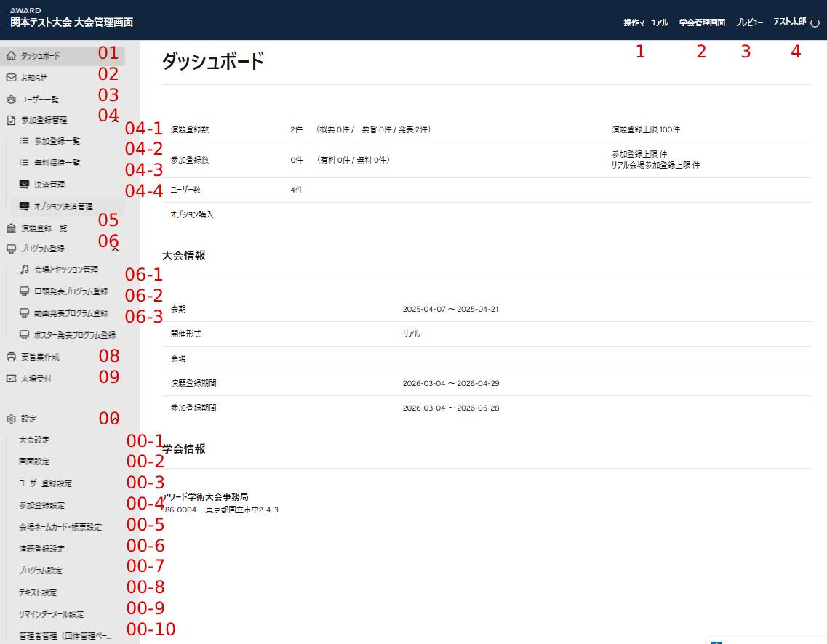Select ポスター発表プログラム登録 in sidebar
The height and width of the screenshot is (644, 827).
(75, 335)
